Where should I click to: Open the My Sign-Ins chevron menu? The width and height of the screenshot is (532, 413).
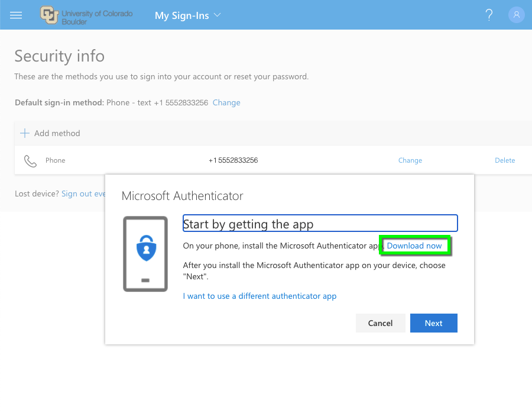[216, 15]
